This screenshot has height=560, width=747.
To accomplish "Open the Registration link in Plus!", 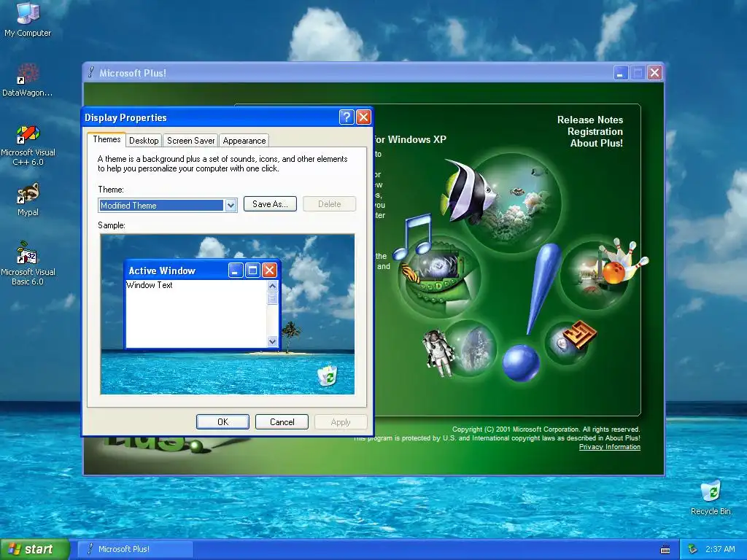I will 595,131.
